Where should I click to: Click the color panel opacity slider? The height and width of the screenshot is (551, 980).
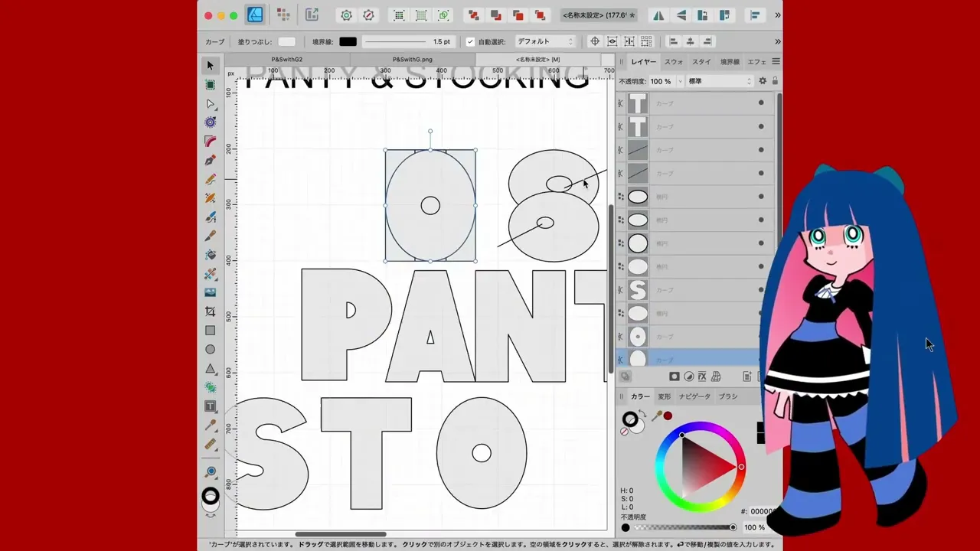click(683, 527)
